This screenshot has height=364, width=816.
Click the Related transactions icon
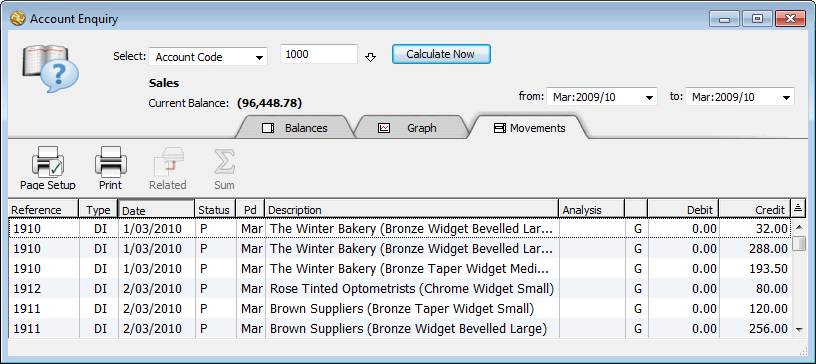[x=168, y=162]
